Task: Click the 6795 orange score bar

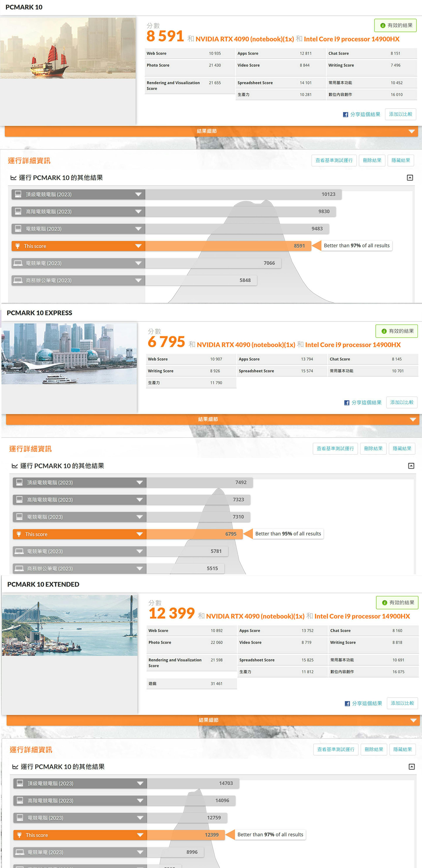Action: click(x=195, y=534)
